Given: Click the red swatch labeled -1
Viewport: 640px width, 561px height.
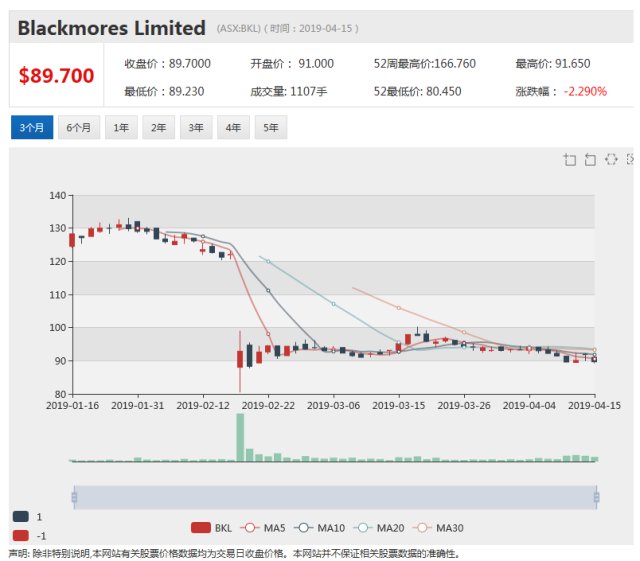Looking at the screenshot, I should click(21, 535).
